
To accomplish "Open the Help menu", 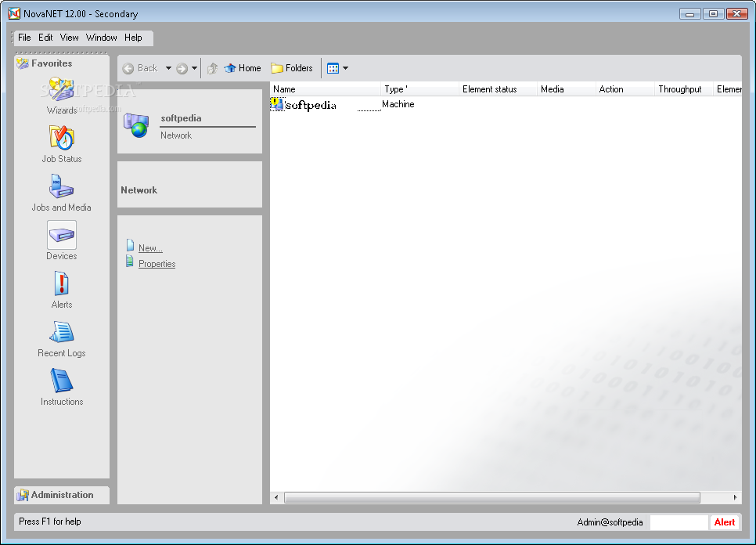I will coord(133,38).
